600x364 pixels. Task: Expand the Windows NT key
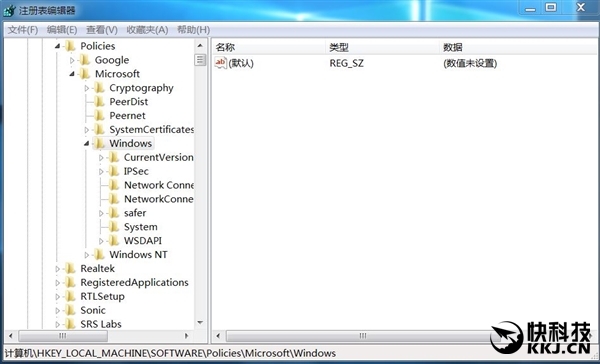(86, 255)
